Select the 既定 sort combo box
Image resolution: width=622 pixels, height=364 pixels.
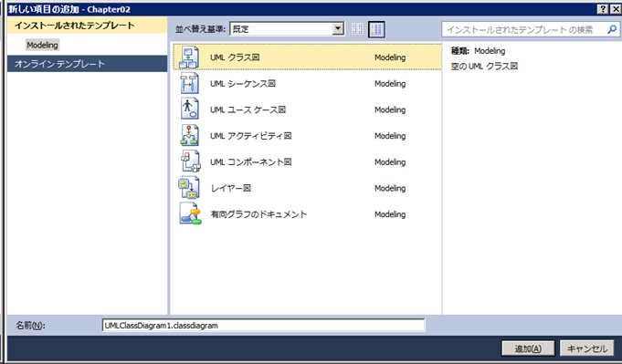[x=287, y=28]
